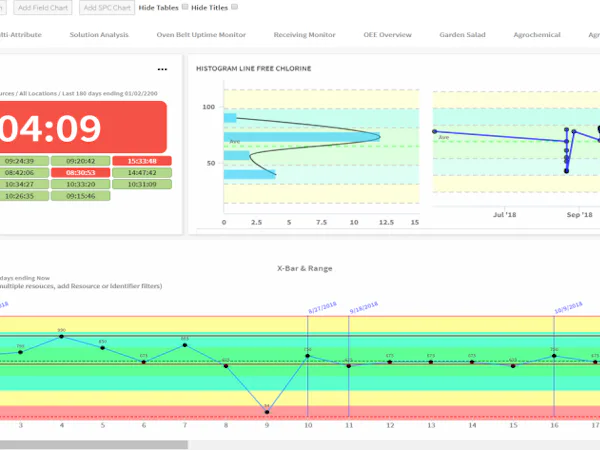
Task: Switch to the Solution Analysis tab
Action: 99,35
